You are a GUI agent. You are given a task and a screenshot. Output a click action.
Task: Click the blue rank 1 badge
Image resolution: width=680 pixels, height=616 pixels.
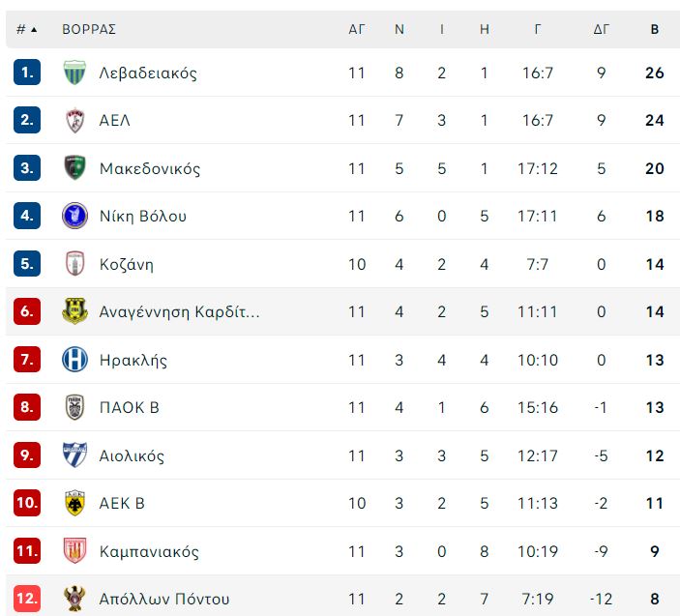point(27,72)
